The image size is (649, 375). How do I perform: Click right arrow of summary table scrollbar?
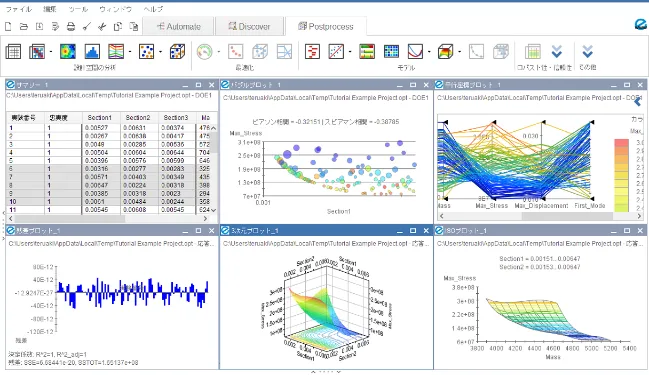point(205,218)
